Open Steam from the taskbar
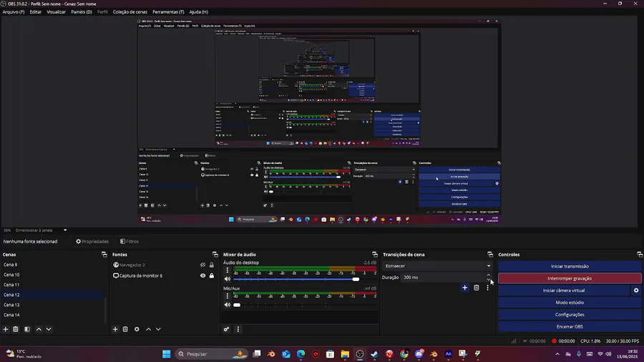644x362 pixels. tap(374, 354)
